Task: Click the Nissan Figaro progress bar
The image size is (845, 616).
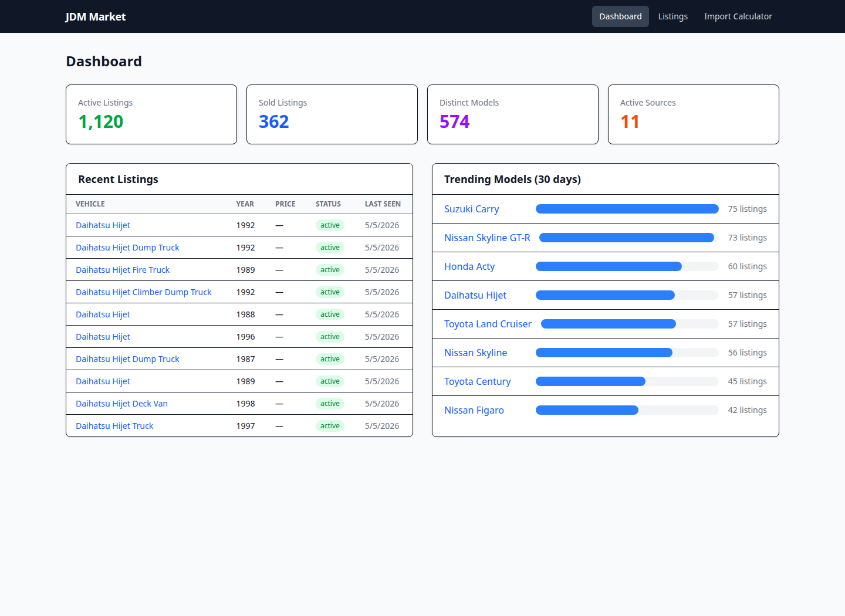Action: (x=627, y=410)
